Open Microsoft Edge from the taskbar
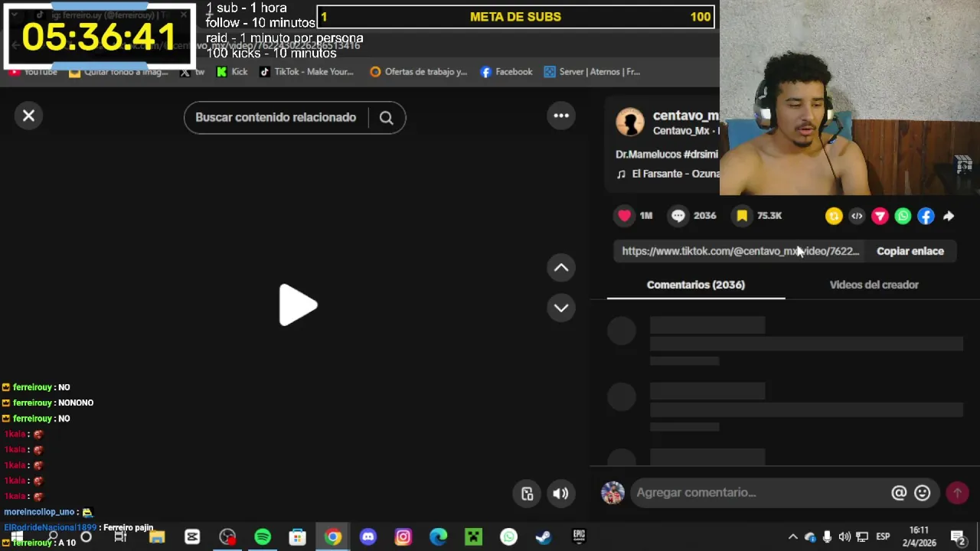 click(439, 536)
